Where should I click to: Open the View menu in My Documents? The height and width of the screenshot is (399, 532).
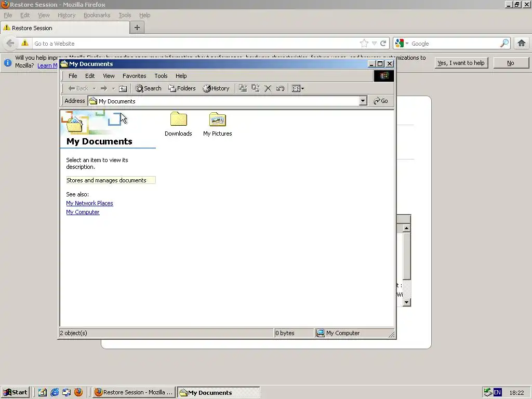click(x=109, y=76)
